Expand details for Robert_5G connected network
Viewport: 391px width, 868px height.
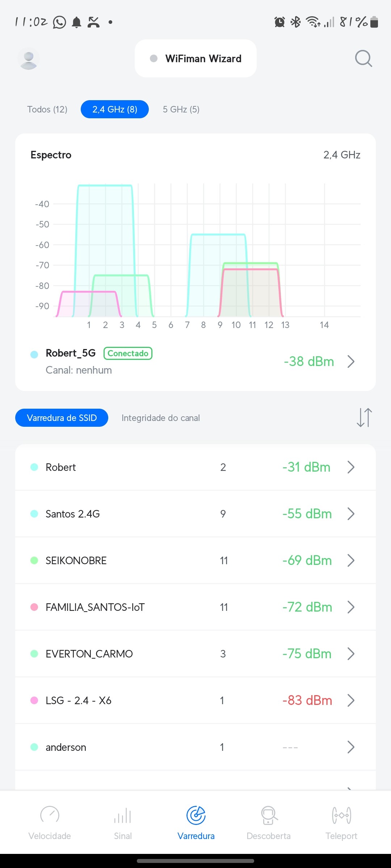[350, 361]
